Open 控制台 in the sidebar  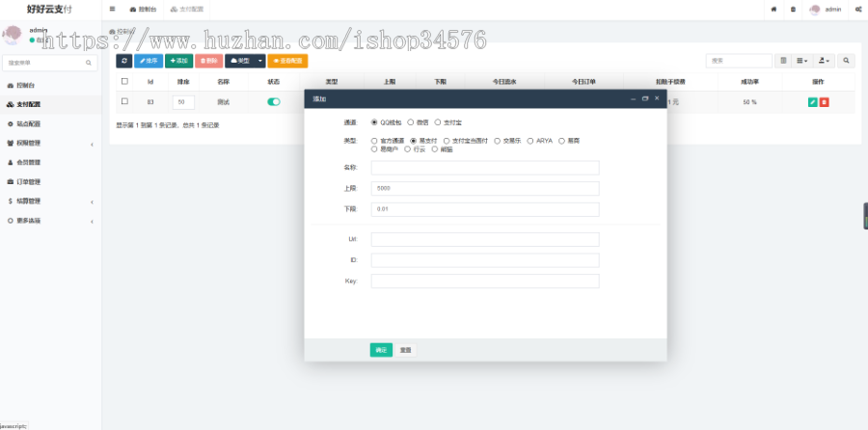pos(50,86)
